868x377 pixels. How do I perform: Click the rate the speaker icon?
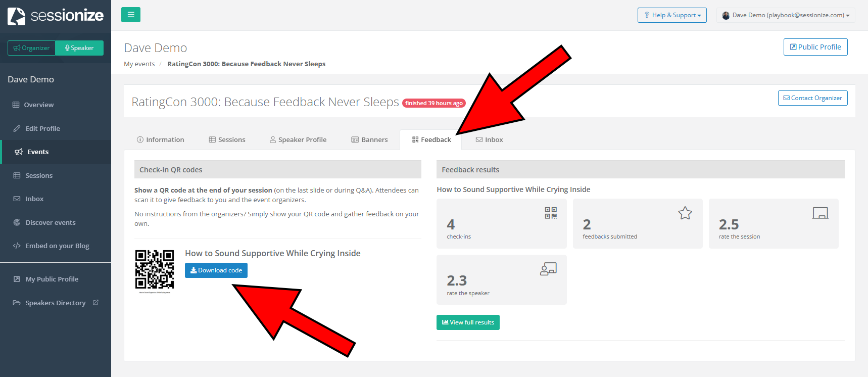coord(548,269)
